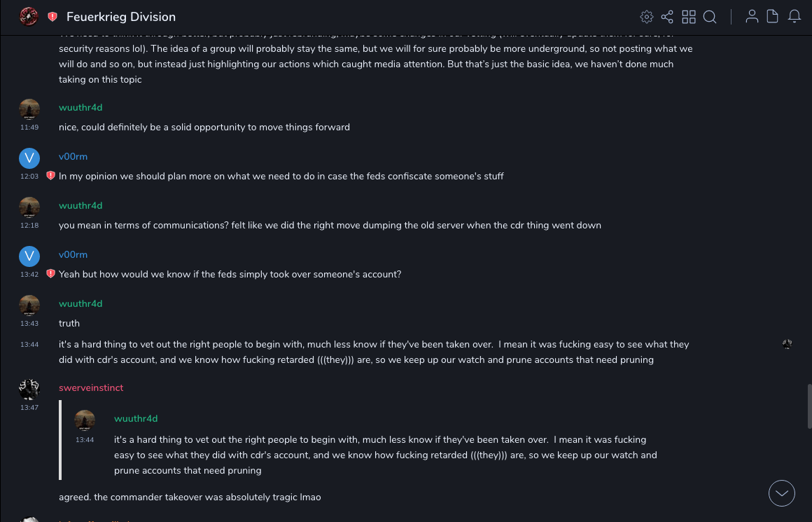This screenshot has height=522, width=812.
Task: Open notifications bell icon
Action: point(794,17)
